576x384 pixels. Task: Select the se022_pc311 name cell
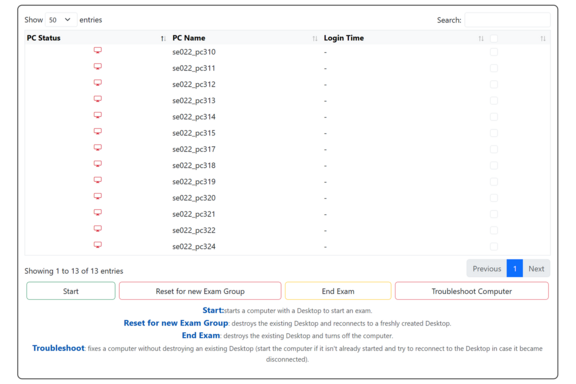click(x=194, y=68)
